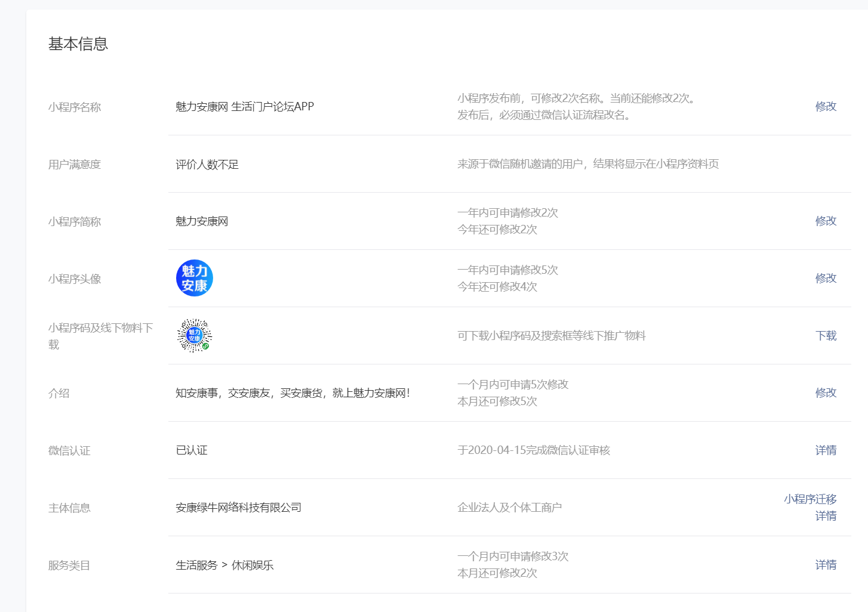Click the 用户满意度 row label

tap(75, 165)
